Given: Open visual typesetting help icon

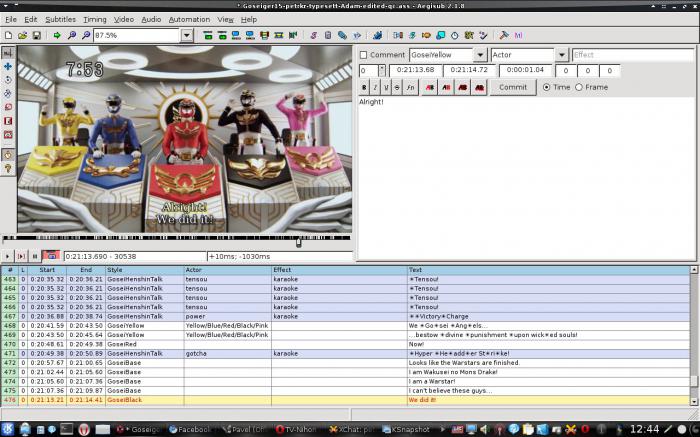Looking at the screenshot, I should [8, 169].
